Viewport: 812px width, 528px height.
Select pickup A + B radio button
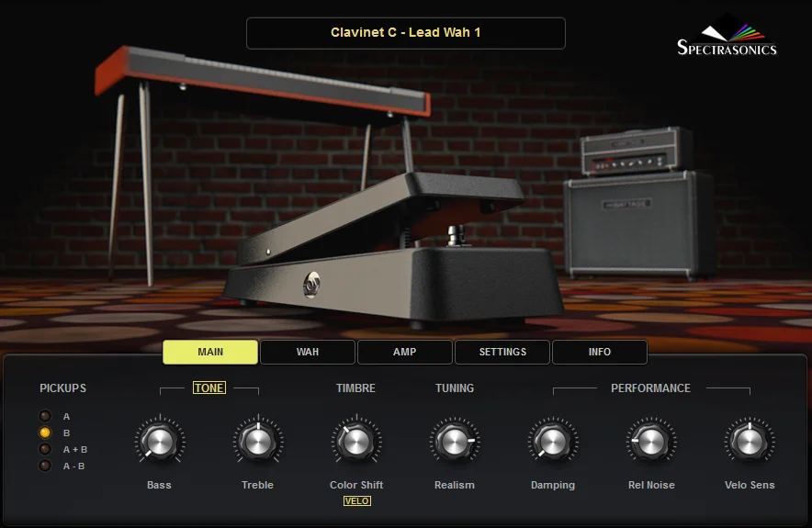coord(45,449)
